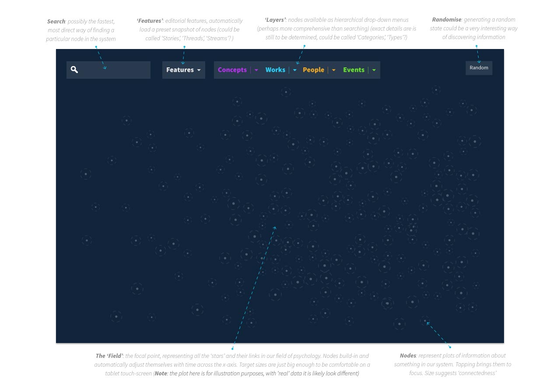Expand the People dropdown arrow
This screenshot has height=392, width=560.
point(334,70)
